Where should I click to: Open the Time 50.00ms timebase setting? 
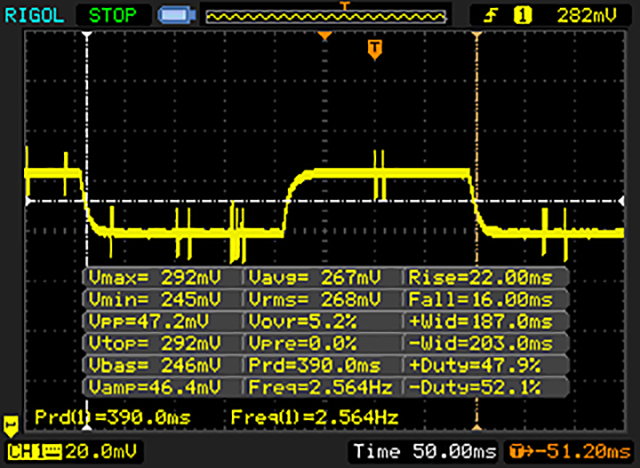point(424,452)
